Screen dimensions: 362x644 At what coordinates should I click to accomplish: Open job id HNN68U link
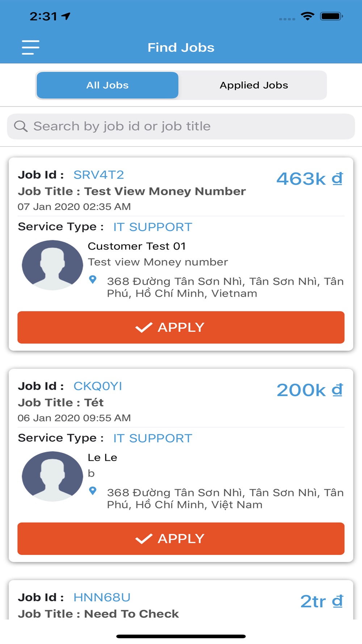(x=102, y=597)
